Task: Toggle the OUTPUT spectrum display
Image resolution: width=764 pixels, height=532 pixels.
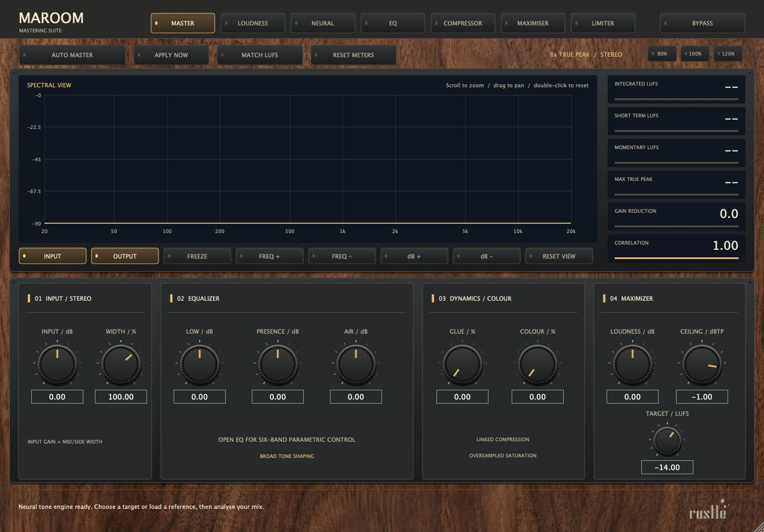Action: tap(125, 256)
